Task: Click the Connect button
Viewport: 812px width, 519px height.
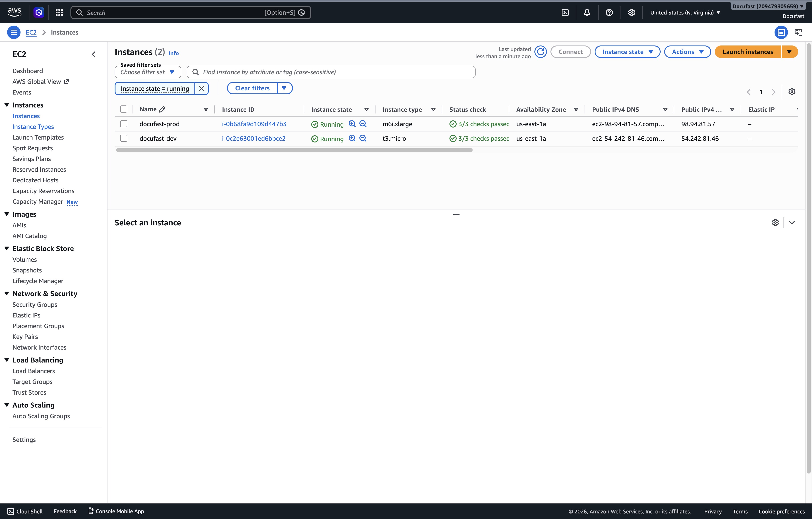Action: (x=571, y=52)
